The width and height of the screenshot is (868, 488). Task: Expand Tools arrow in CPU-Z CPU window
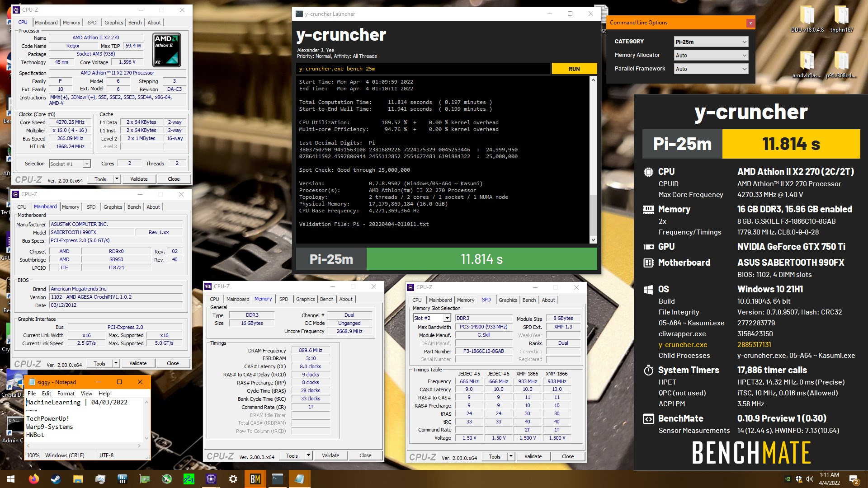(x=117, y=179)
